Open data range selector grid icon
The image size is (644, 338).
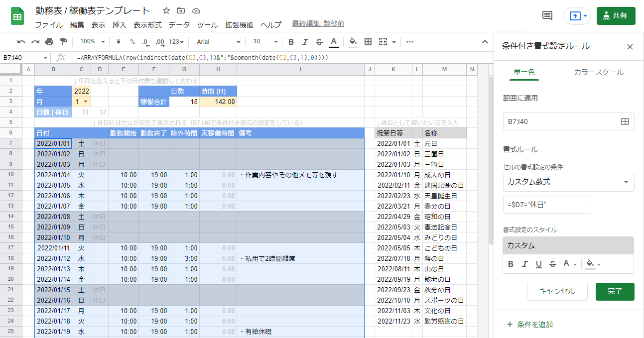coord(625,121)
